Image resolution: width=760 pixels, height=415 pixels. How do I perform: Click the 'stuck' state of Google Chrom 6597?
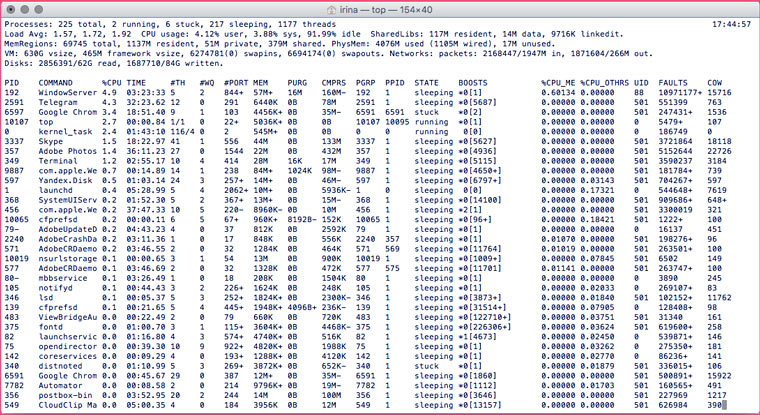427,112
